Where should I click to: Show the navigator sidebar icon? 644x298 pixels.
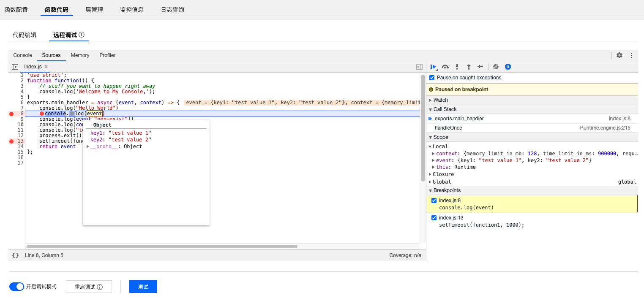tap(15, 67)
